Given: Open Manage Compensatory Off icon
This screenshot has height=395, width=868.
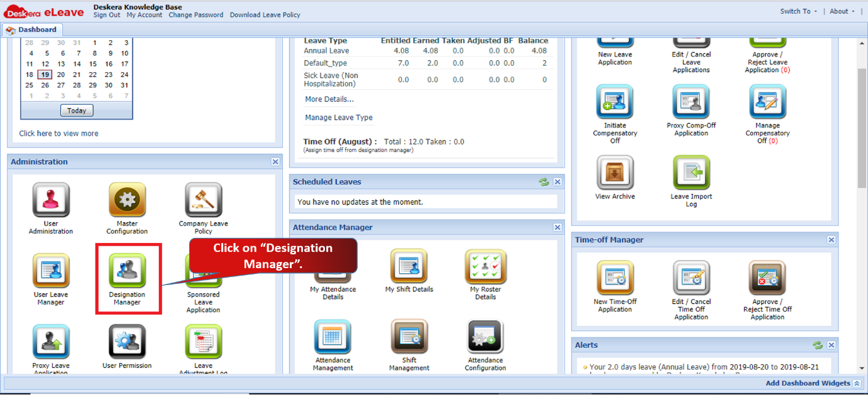Looking at the screenshot, I should click(767, 102).
